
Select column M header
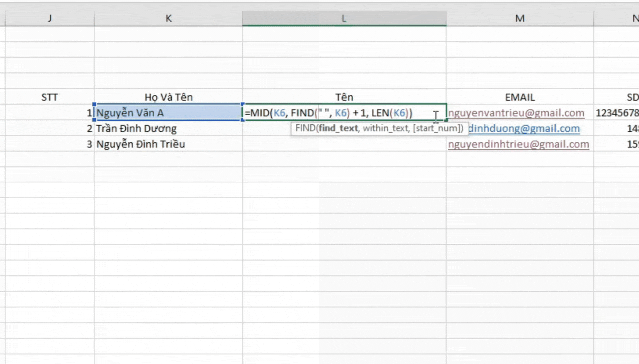(520, 18)
